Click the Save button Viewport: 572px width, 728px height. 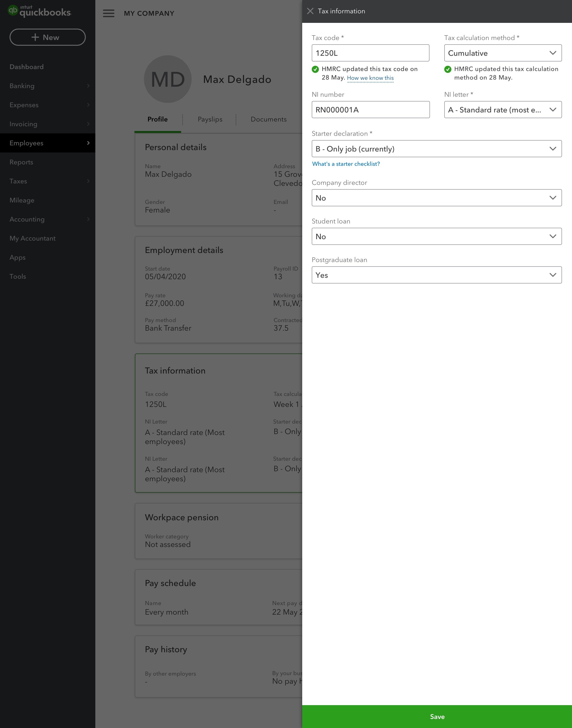(x=437, y=717)
